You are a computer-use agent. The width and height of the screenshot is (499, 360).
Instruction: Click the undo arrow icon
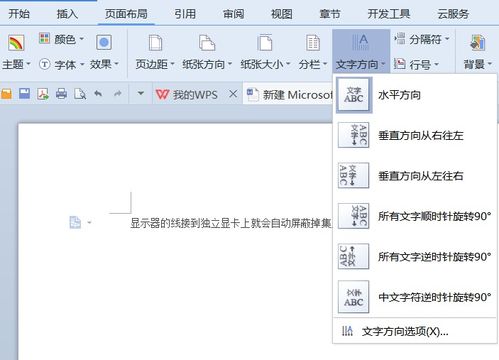[x=98, y=94]
